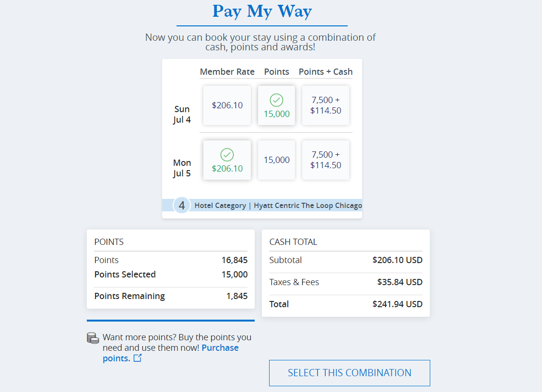Click the Member Rate column header
The height and width of the screenshot is (392, 542).
tap(227, 71)
